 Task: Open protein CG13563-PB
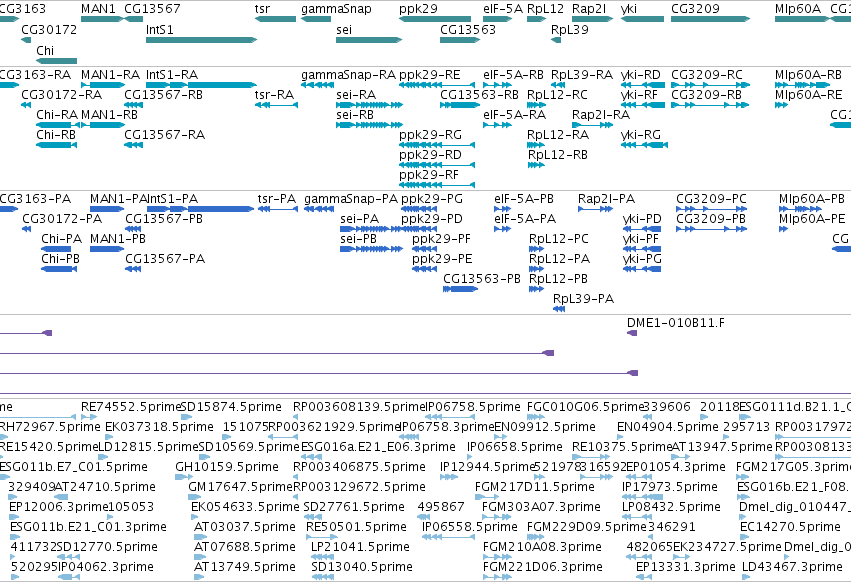[x=482, y=279]
